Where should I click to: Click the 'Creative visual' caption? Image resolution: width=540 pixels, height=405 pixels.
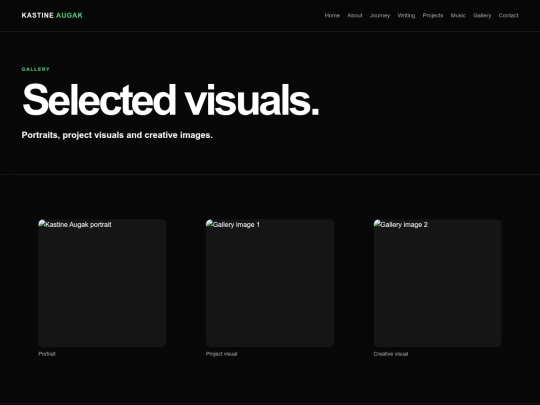[391, 354]
